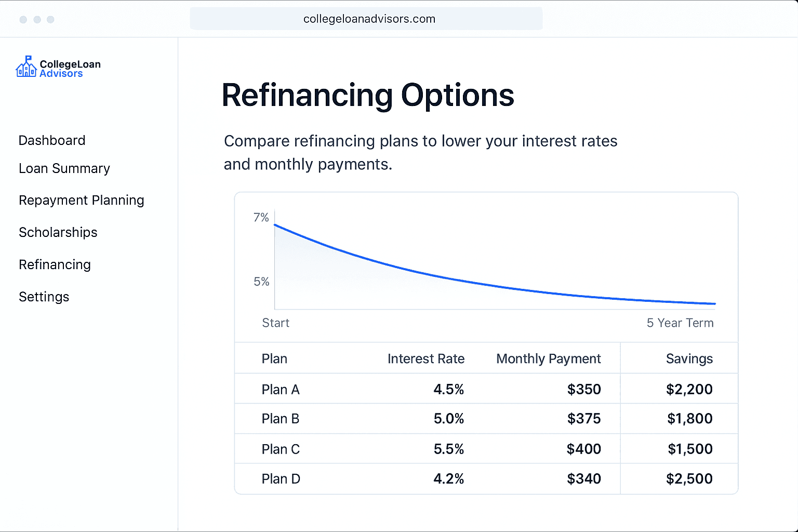Click the collegeloanadvisors.com address bar
The width and height of the screenshot is (798, 532).
click(x=369, y=19)
